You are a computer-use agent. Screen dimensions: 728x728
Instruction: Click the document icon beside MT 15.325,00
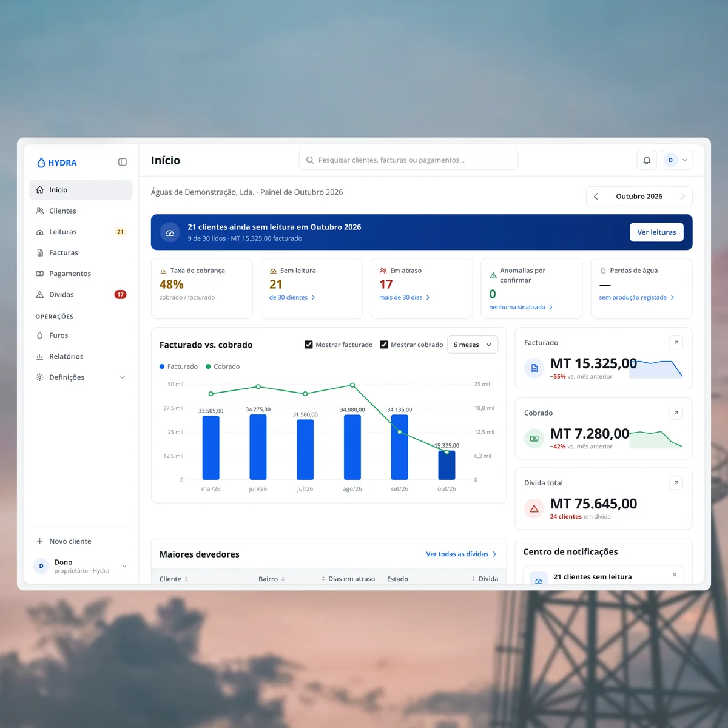[534, 368]
